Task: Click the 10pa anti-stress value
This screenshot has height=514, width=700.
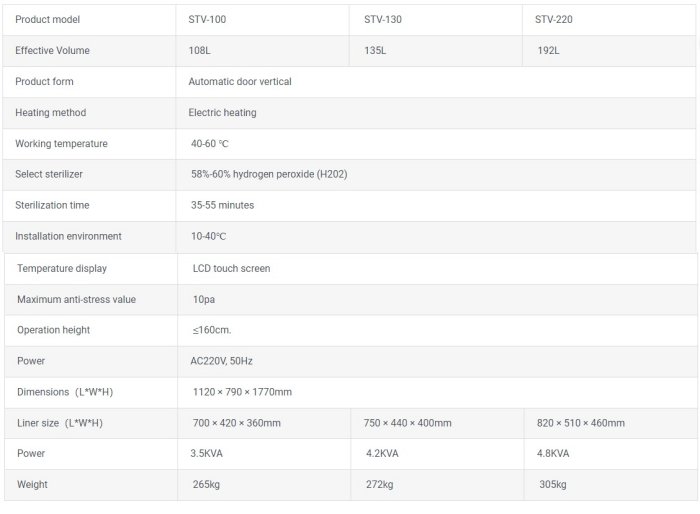Action: point(204,299)
